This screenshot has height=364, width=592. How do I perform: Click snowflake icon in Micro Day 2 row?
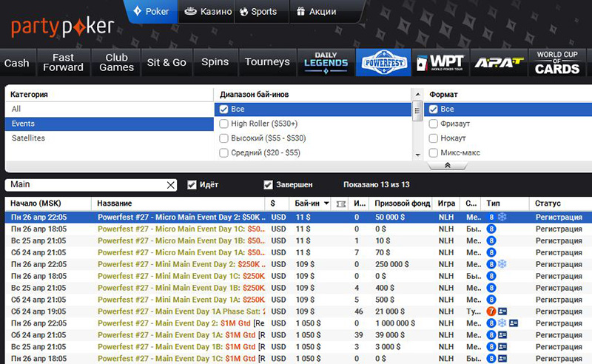502,217
